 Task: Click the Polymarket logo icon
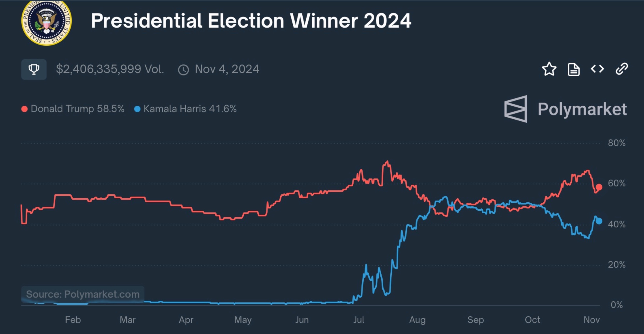[x=516, y=109]
